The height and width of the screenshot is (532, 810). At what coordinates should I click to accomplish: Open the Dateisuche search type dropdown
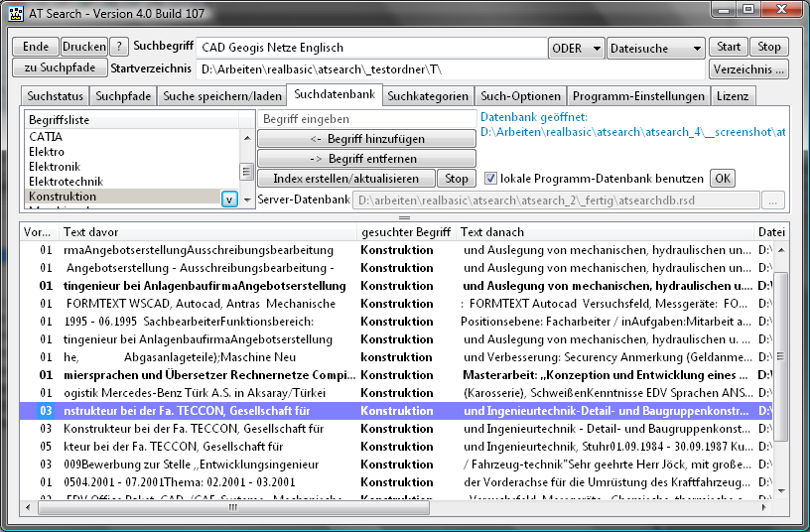tap(655, 48)
